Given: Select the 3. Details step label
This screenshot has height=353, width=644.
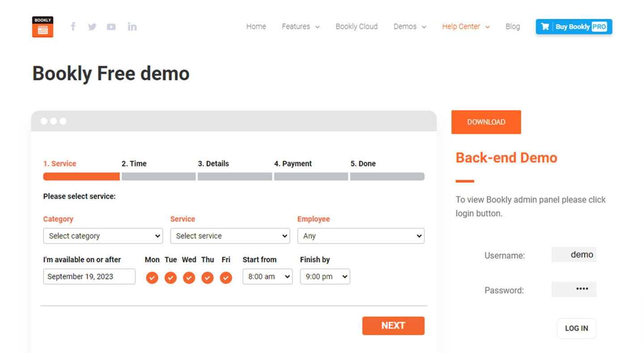Looking at the screenshot, I should click(213, 164).
